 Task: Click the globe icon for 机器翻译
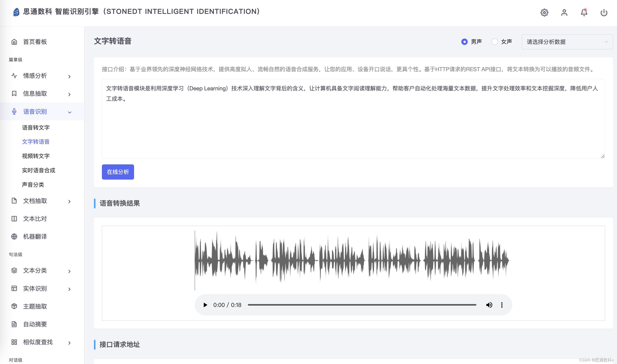click(14, 236)
